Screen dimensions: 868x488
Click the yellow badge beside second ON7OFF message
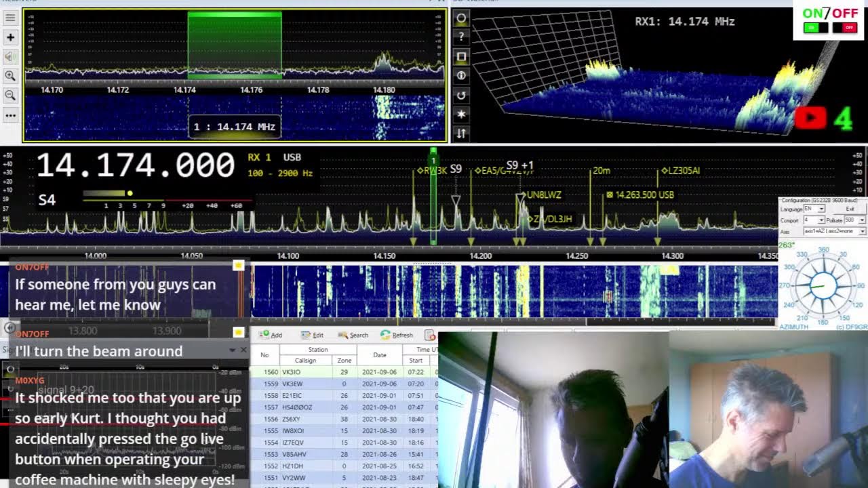pos(238,332)
